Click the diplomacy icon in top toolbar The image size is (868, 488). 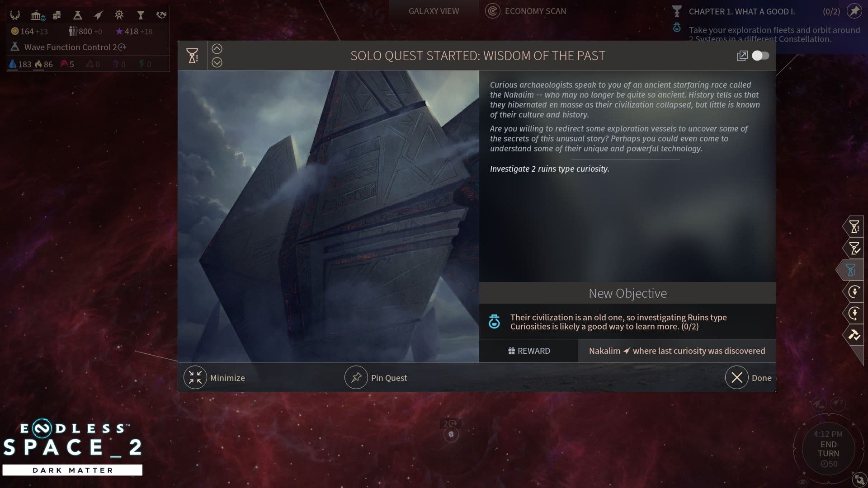[x=160, y=14]
